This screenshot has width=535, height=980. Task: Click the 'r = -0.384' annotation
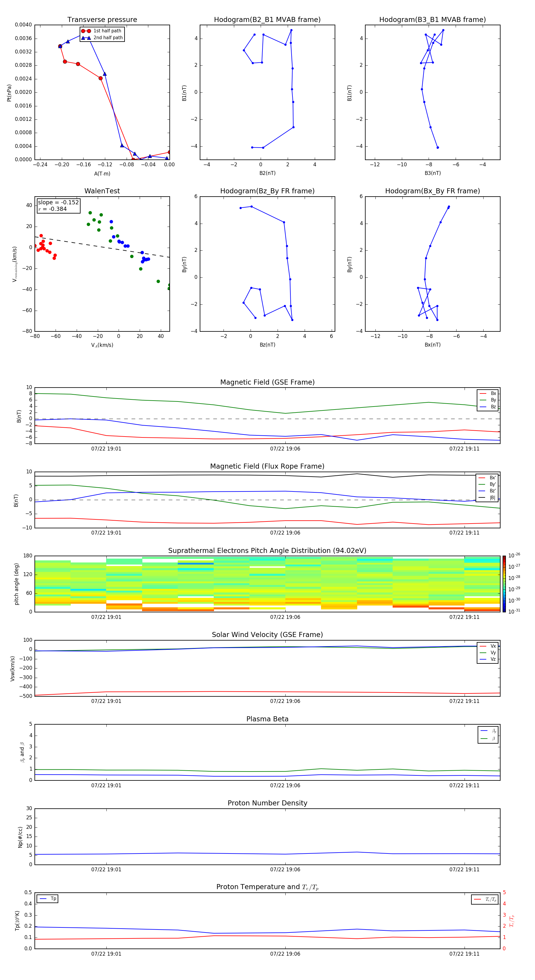53,209
